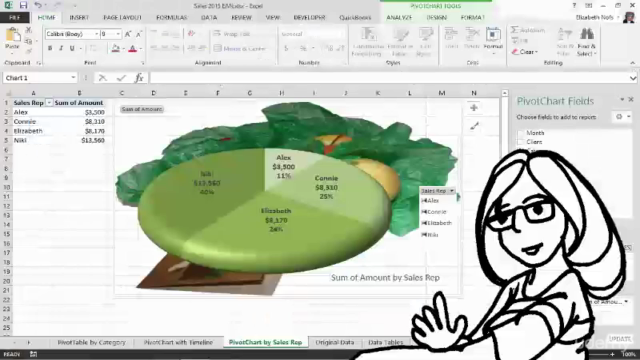Switch to the FORMULAS ribbon tab

coord(171,18)
